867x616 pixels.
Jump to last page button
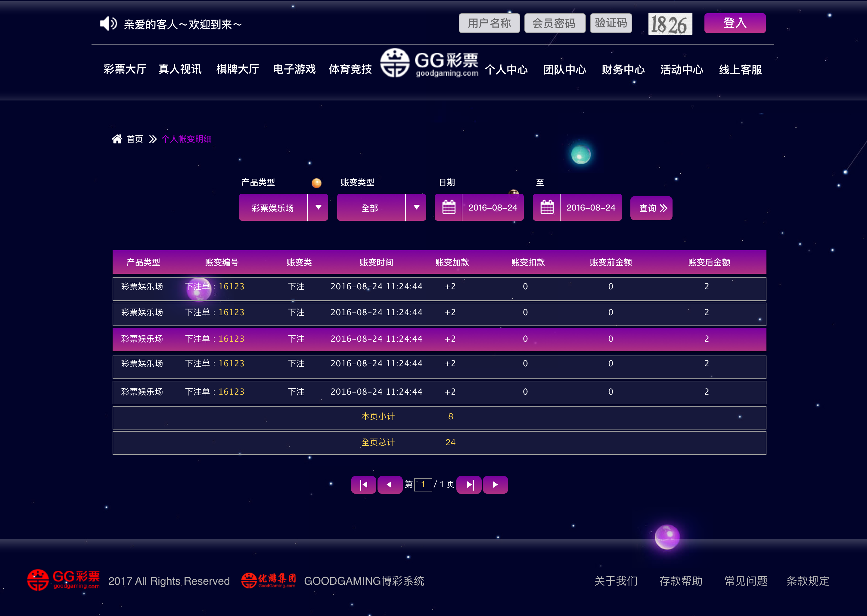pyautogui.click(x=469, y=484)
